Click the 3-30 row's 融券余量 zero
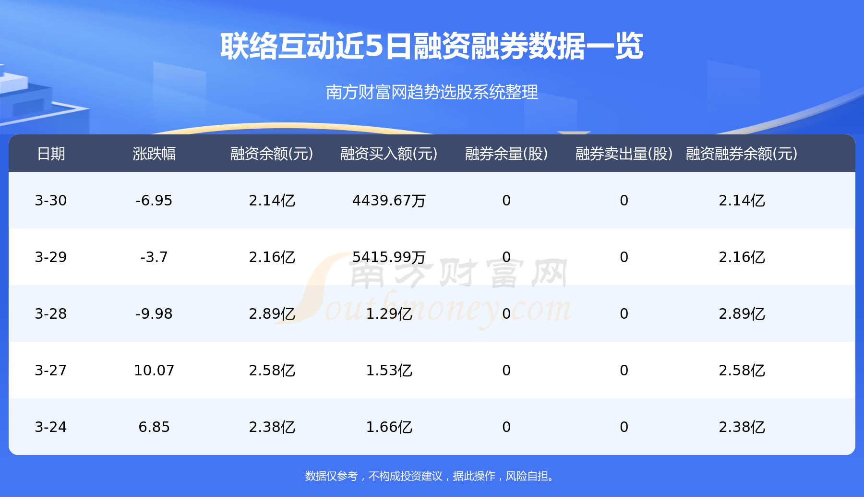This screenshot has width=864, height=504. [506, 200]
